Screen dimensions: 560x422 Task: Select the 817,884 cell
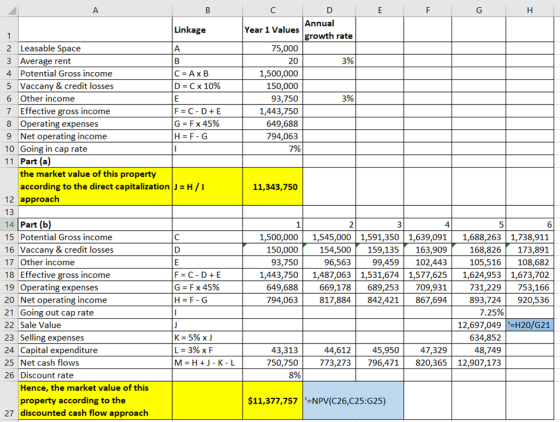click(329, 300)
